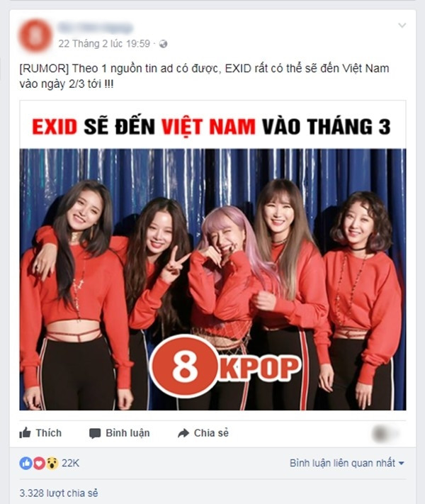Open the EXID group photo
The image size is (425, 504).
[212, 279]
